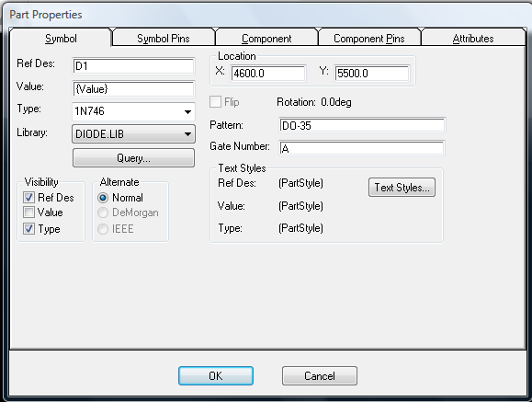Select the DeMorgan alternate radio button
This screenshot has width=532, height=402.
click(103, 212)
